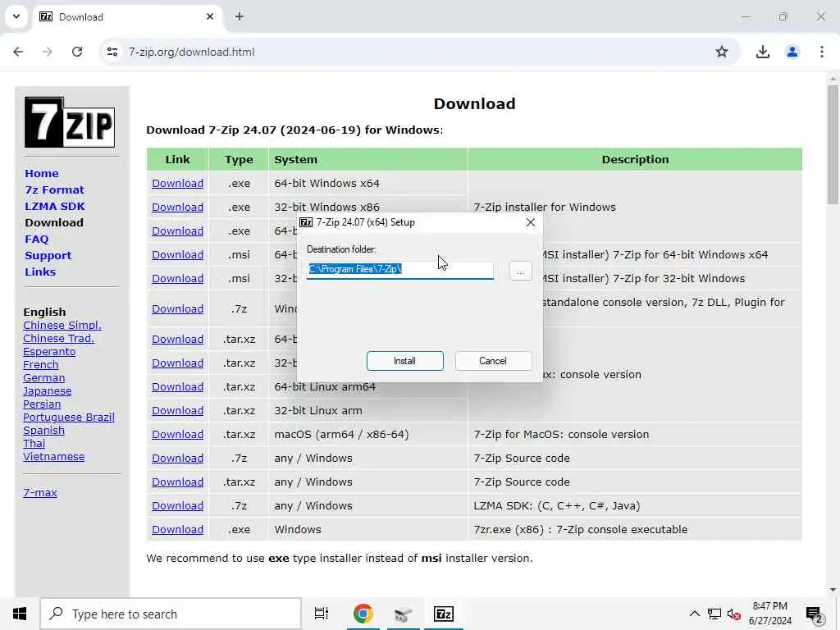
Task: Show hidden system tray icons
Action: (x=694, y=614)
